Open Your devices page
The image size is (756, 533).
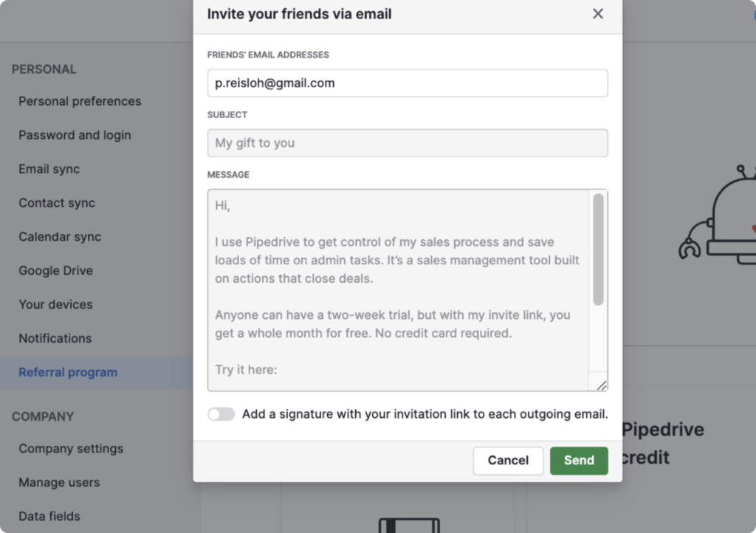[55, 305]
